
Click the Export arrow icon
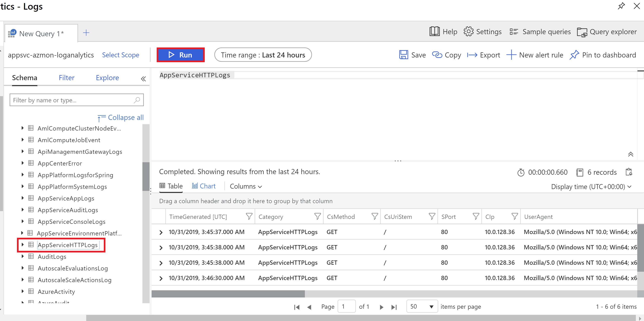pyautogui.click(x=472, y=55)
